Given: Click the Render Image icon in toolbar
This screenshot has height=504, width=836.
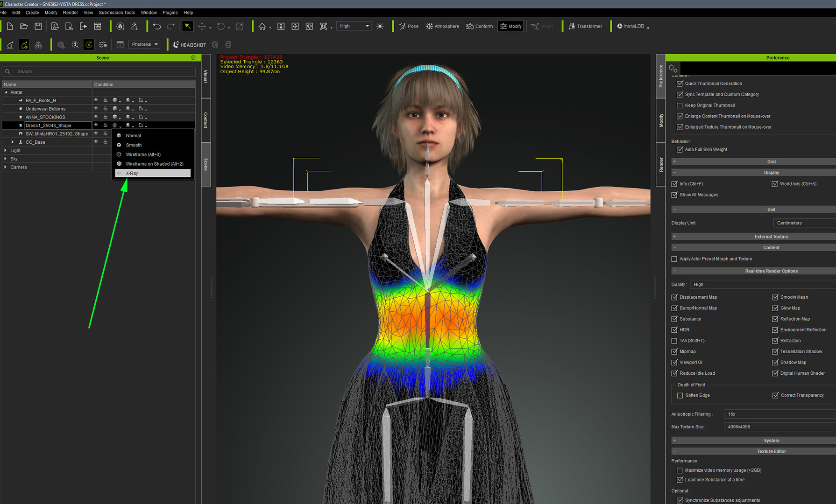Looking at the screenshot, I should tap(98, 26).
